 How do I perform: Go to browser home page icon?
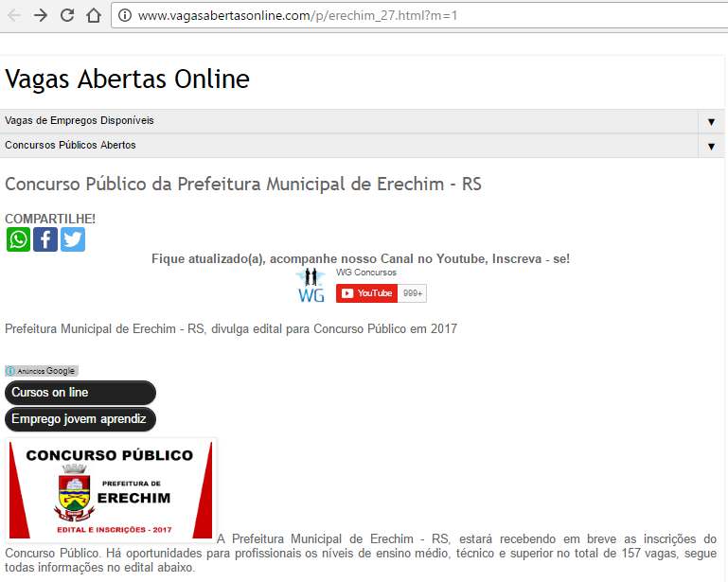[x=93, y=15]
